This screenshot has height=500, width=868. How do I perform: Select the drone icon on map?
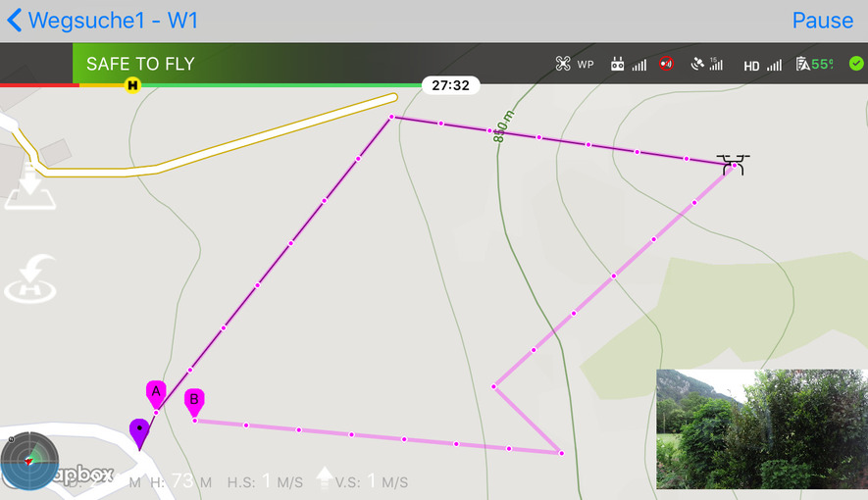[x=733, y=165]
